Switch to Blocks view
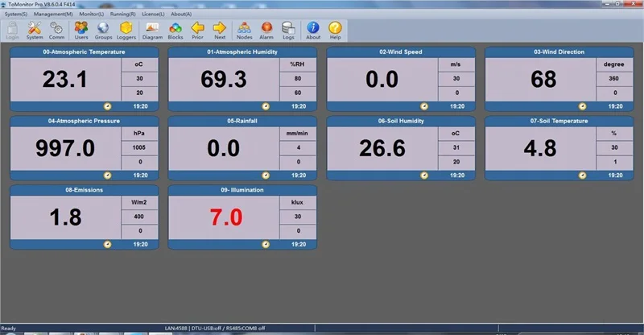The width and height of the screenshot is (644, 335). (175, 29)
